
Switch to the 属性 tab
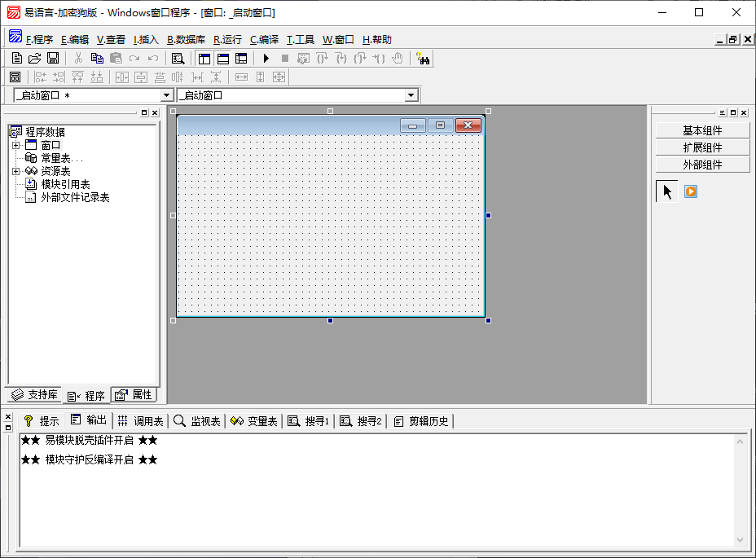[x=134, y=395]
